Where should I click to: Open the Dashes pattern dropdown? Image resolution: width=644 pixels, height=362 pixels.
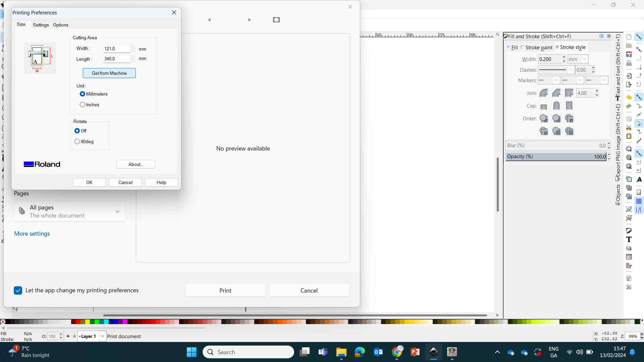pyautogui.click(x=556, y=70)
